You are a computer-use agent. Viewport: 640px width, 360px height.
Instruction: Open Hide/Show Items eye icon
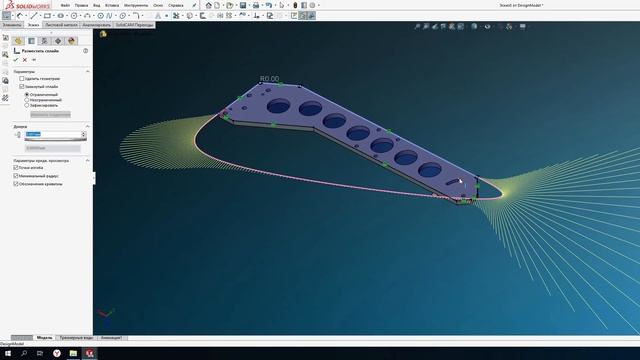coord(487,26)
